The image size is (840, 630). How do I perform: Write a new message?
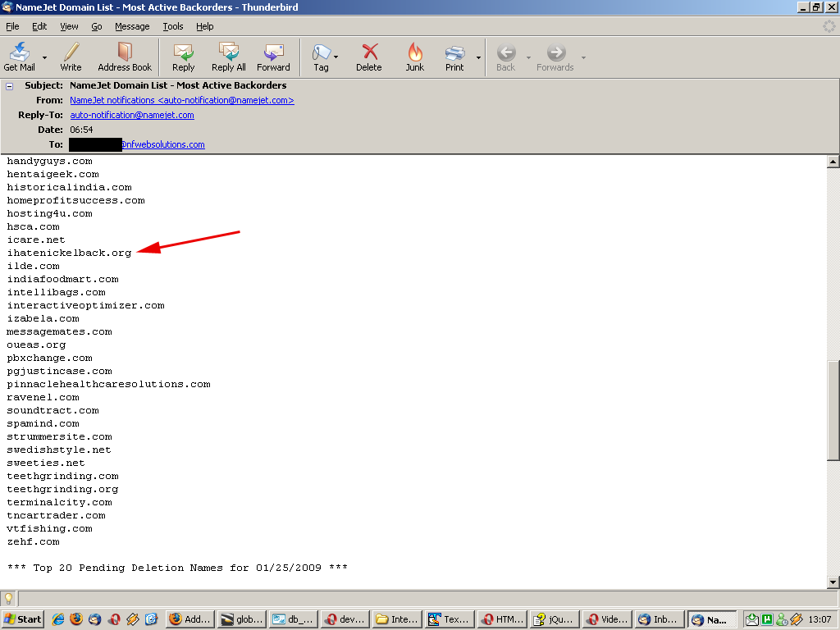[71, 57]
